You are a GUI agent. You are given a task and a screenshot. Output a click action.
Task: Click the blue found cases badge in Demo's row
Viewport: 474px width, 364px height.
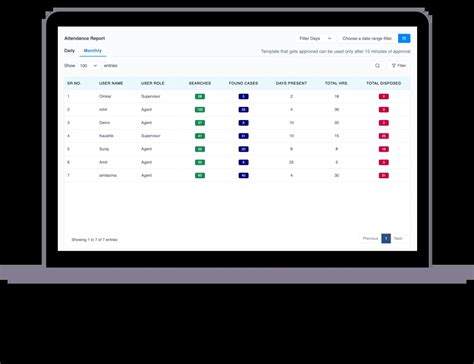click(x=243, y=123)
